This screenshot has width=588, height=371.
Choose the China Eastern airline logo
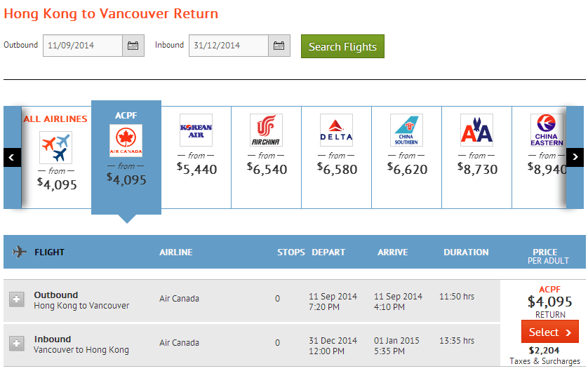(x=547, y=130)
